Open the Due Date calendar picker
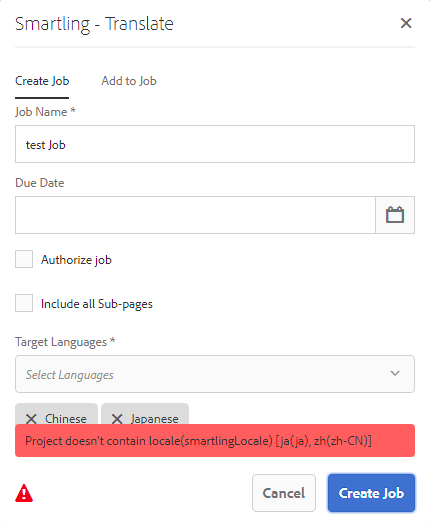This screenshot has height=525, width=430. (x=395, y=215)
